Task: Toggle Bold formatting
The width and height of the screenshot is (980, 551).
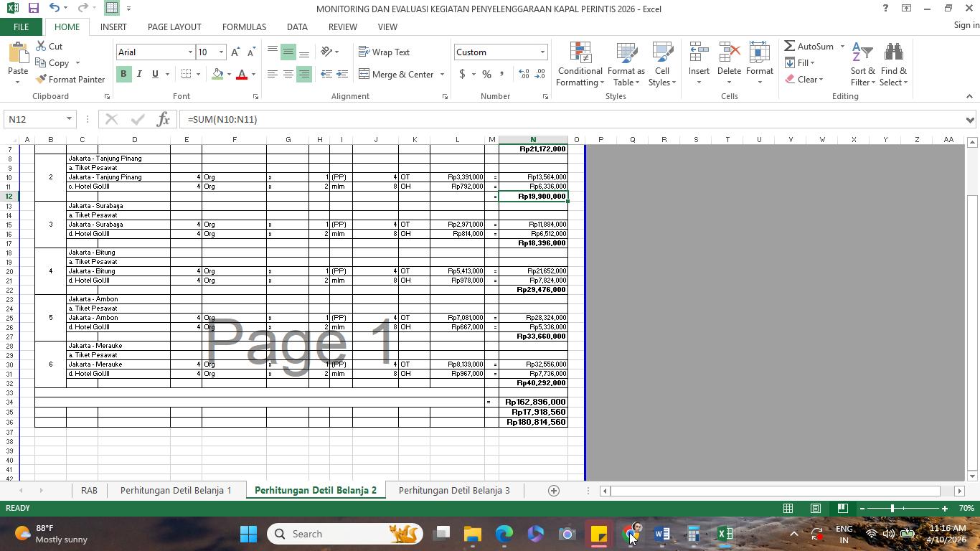Action: (123, 74)
